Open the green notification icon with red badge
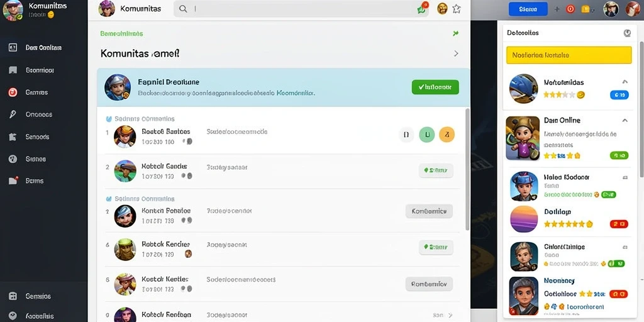This screenshot has width=644, height=322. [423, 8]
